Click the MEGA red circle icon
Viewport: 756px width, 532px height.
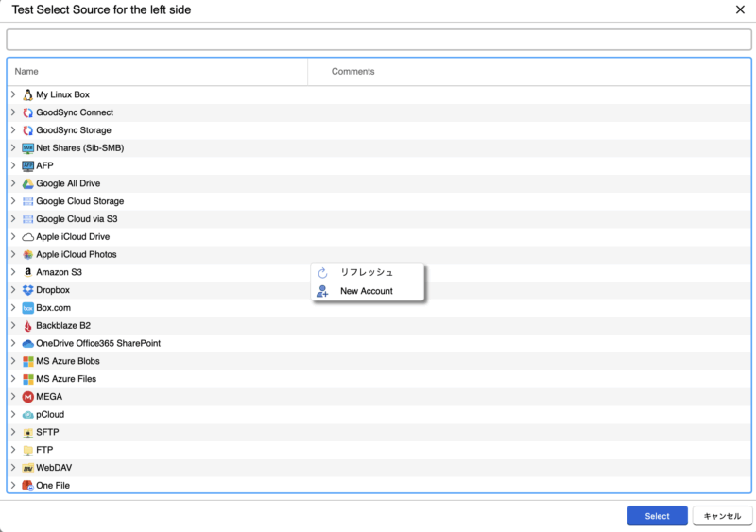point(27,397)
